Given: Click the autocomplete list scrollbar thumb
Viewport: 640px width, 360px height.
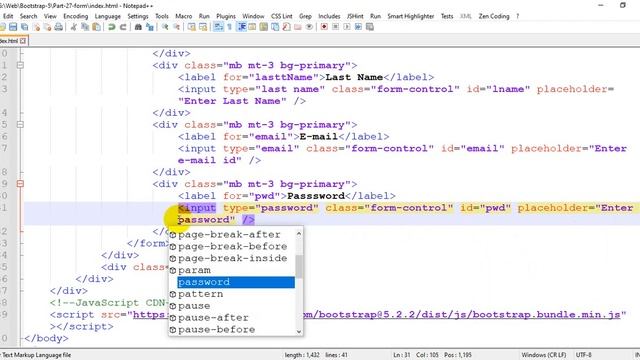Looking at the screenshot, I should pyautogui.click(x=299, y=266).
